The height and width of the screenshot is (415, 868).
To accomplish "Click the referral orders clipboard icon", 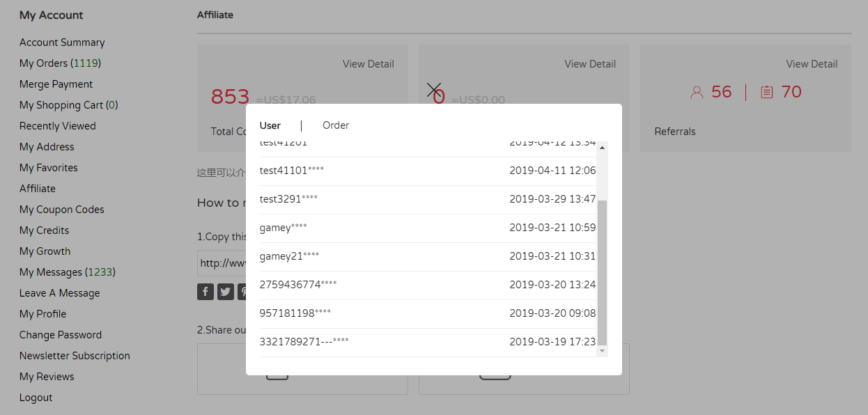I will [x=767, y=92].
